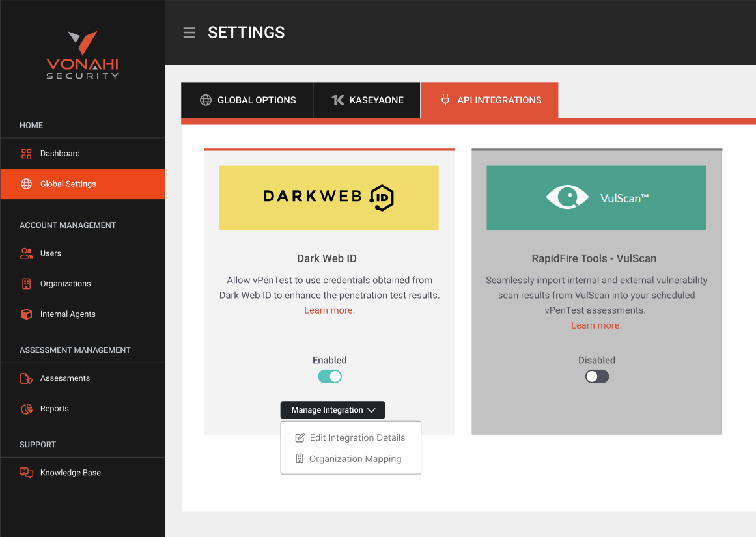Click the Dark Web ID banner image
The image size is (756, 537).
click(x=329, y=197)
